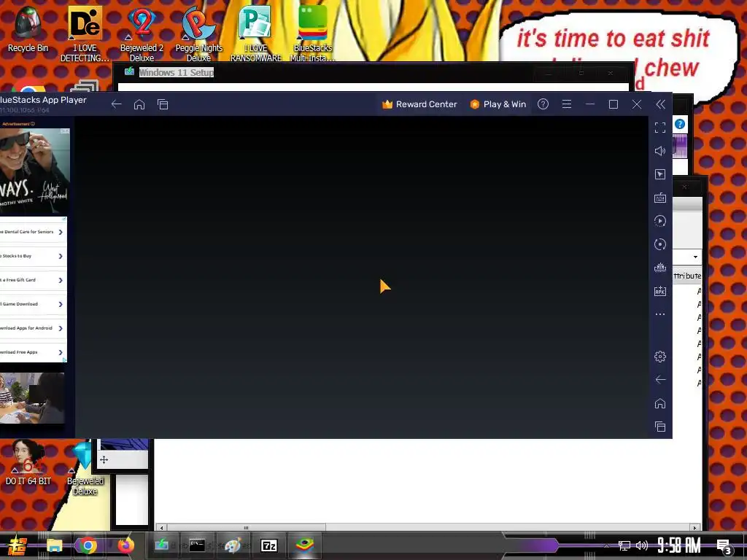Open Google Chrome from taskbar
The width and height of the screenshot is (747, 560).
tap(88, 545)
